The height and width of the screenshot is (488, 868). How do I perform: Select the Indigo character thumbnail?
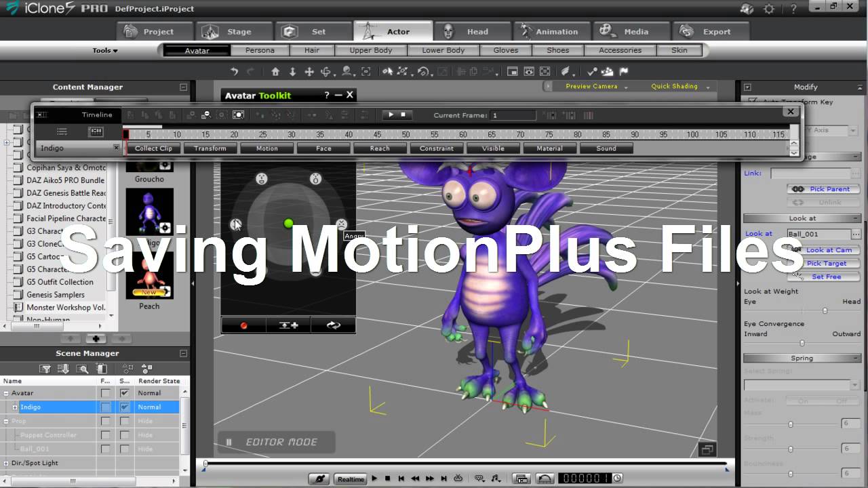149,213
